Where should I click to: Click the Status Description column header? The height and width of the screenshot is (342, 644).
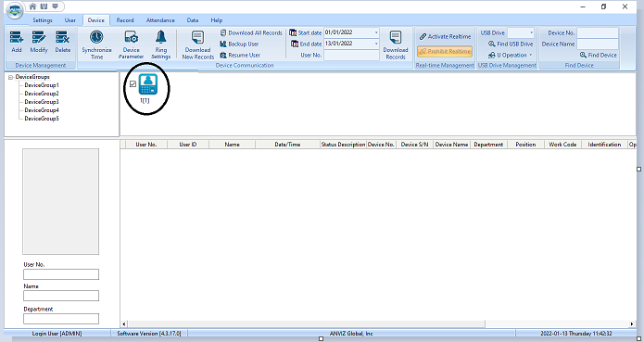[343, 145]
